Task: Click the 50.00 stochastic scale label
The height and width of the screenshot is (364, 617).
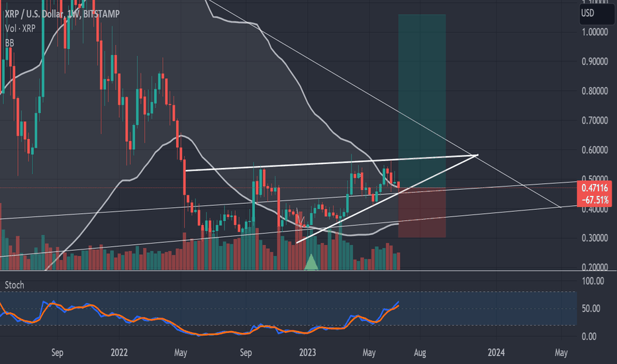Action: (x=593, y=308)
